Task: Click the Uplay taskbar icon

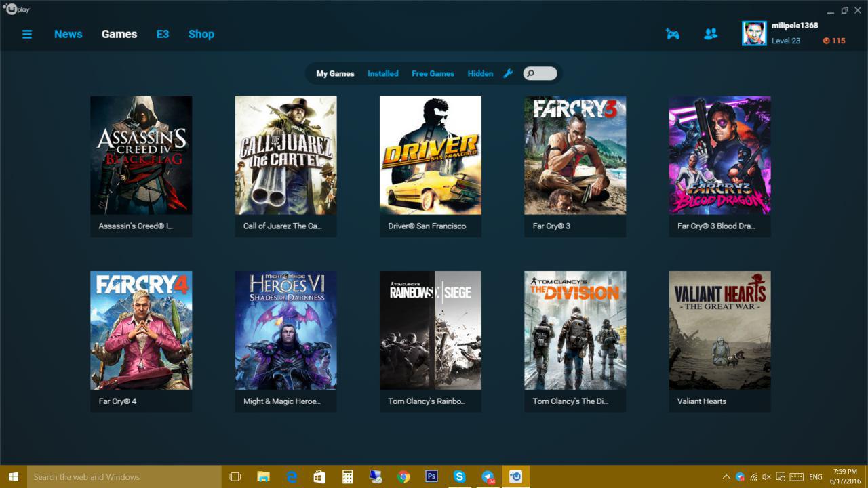Action: tap(516, 476)
